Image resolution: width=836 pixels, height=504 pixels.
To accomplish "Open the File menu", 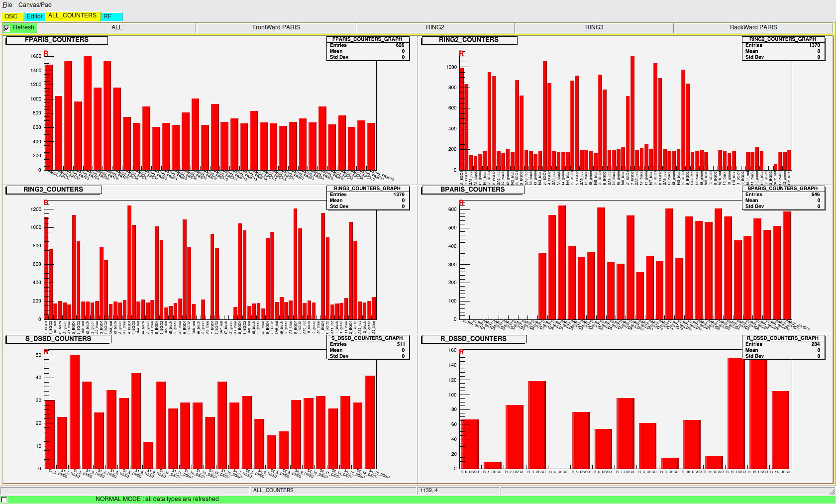I will (x=7, y=5).
